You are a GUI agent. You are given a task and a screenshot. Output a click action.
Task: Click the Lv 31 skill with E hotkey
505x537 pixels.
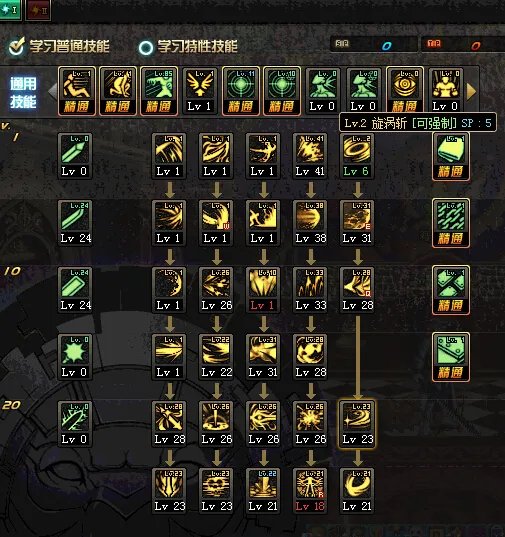pos(357,223)
